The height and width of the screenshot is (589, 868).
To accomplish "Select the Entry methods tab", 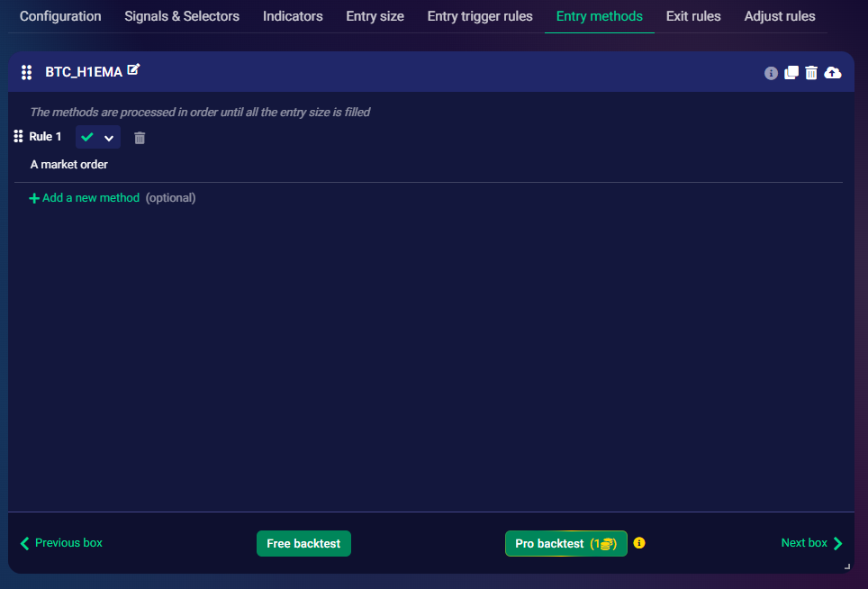I will tap(600, 16).
